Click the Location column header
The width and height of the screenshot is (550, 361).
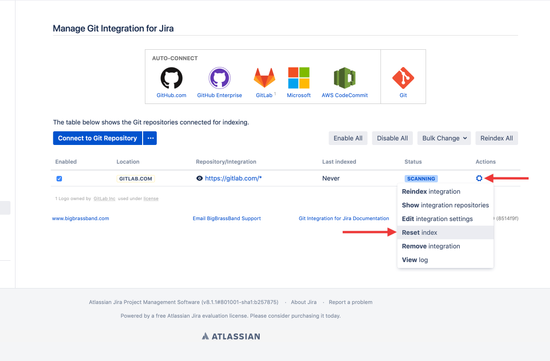click(128, 162)
